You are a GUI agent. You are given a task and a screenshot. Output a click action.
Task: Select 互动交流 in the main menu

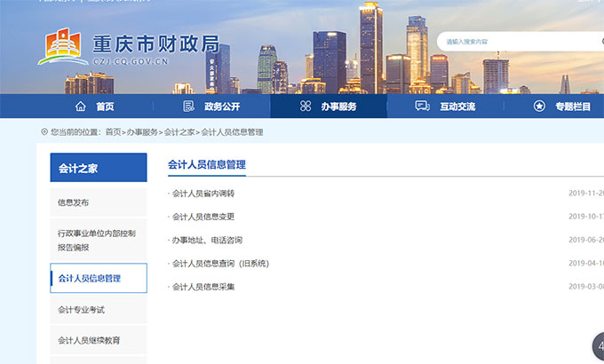click(457, 107)
